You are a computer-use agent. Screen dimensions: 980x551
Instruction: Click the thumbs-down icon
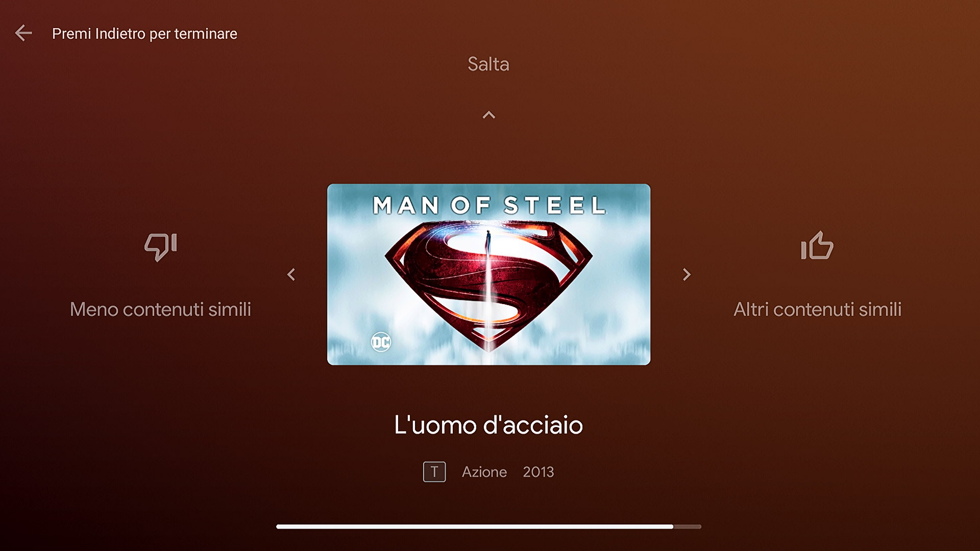pyautogui.click(x=160, y=247)
